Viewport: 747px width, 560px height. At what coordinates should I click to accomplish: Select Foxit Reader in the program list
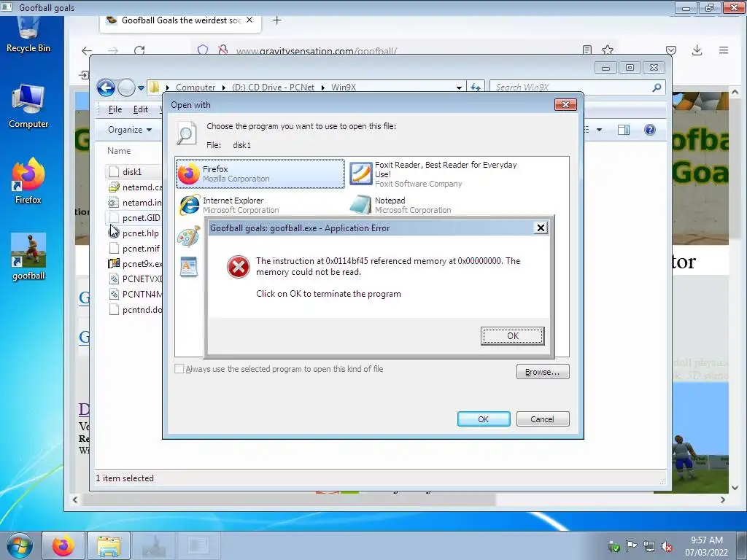pyautogui.click(x=433, y=174)
